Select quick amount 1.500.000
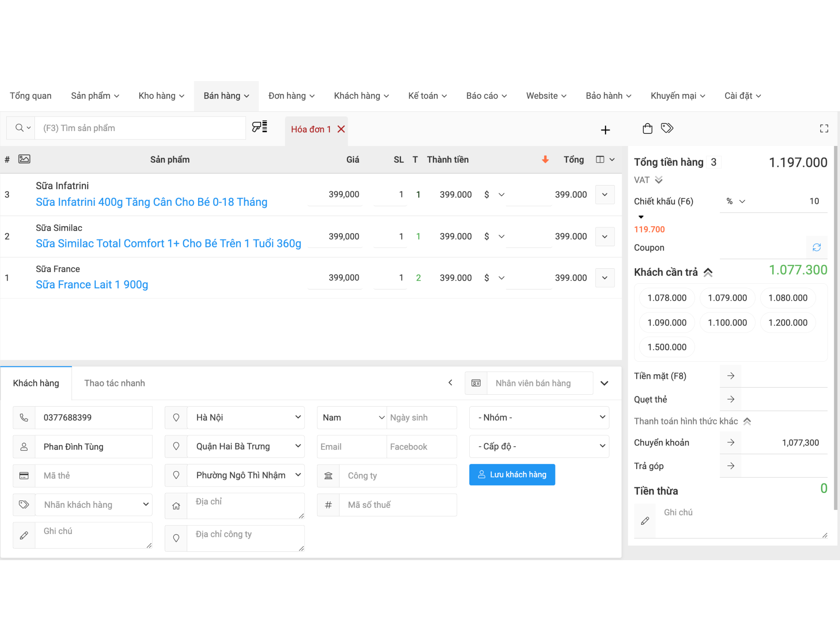840x640 pixels. pos(667,347)
